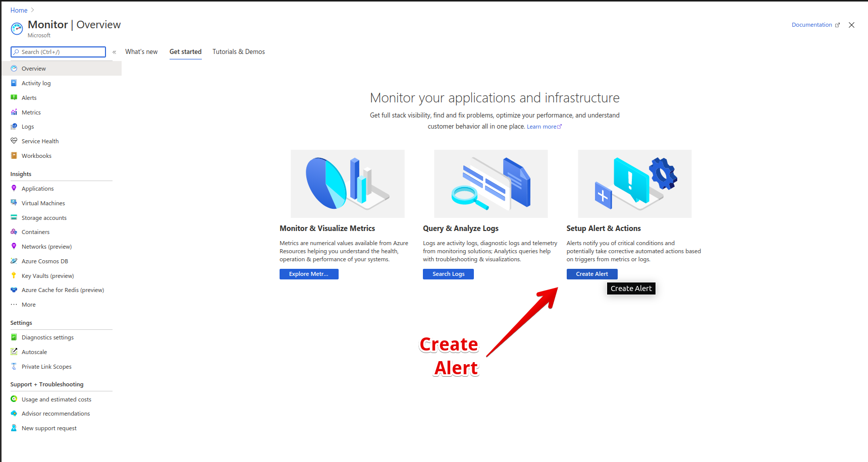Go to Home breadcrumb link
Viewport: 868px width, 462px height.
pos(19,10)
